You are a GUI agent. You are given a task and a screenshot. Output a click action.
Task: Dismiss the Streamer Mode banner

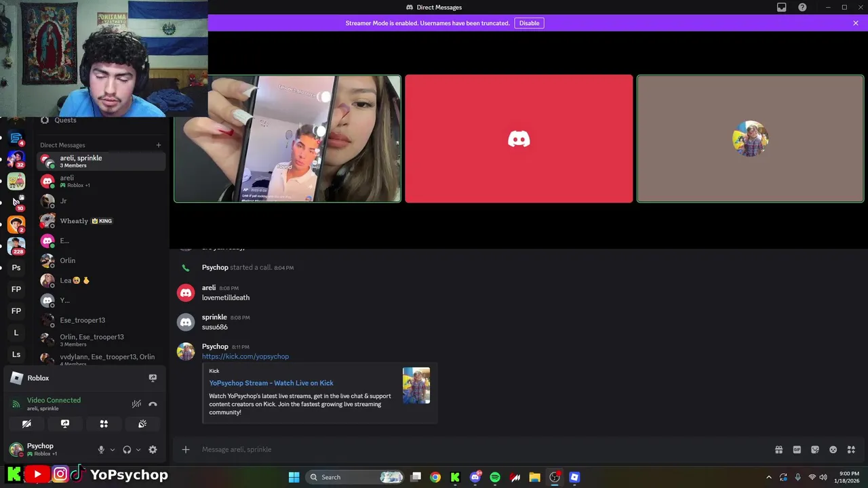(x=856, y=23)
